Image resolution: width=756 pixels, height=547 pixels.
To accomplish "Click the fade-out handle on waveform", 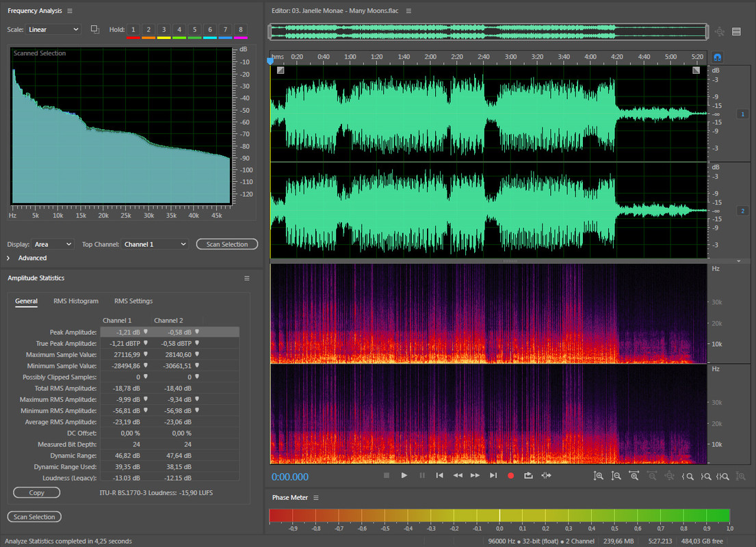I will tap(696, 70).
